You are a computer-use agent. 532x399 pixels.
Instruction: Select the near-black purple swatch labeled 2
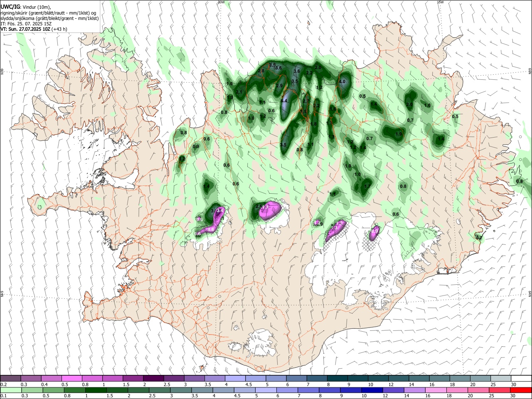pyautogui.click(x=153, y=378)
